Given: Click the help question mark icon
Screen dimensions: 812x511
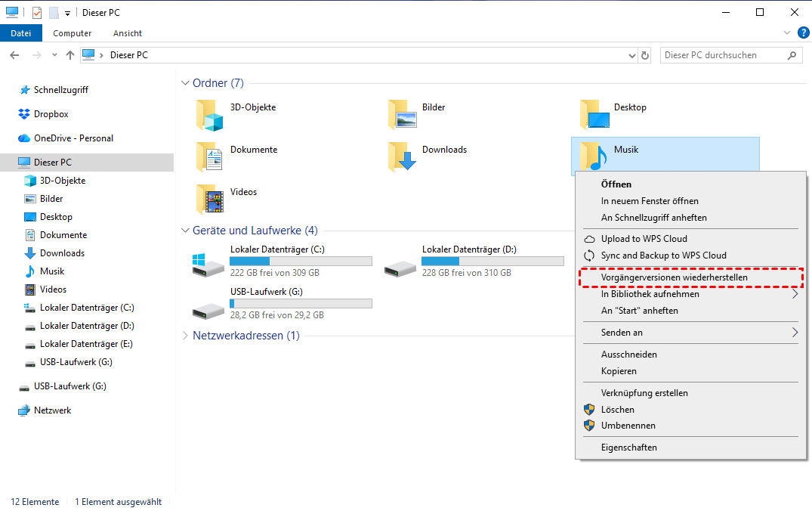Looking at the screenshot, I should pos(803,33).
